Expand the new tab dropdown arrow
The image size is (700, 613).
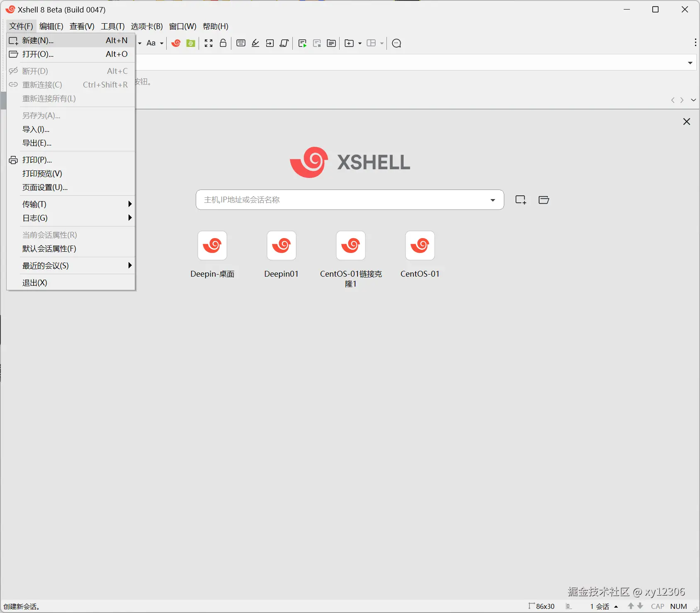coord(360,43)
